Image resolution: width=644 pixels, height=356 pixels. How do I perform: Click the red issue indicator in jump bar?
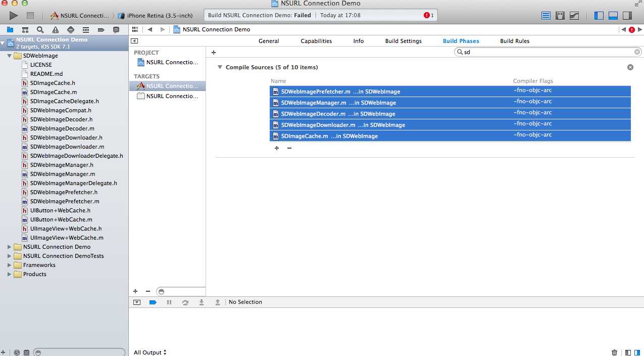[631, 30]
